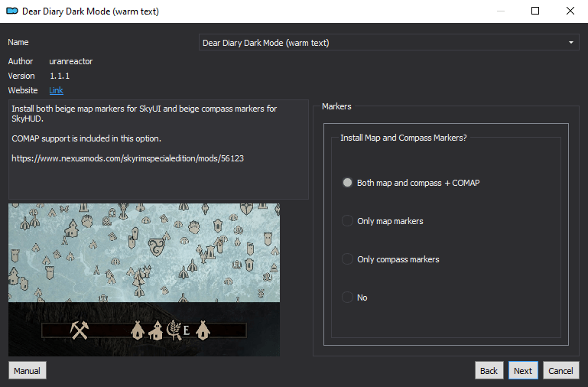Click the version value "1.1.1"
Viewport: 588px width, 387px height.
(60, 76)
